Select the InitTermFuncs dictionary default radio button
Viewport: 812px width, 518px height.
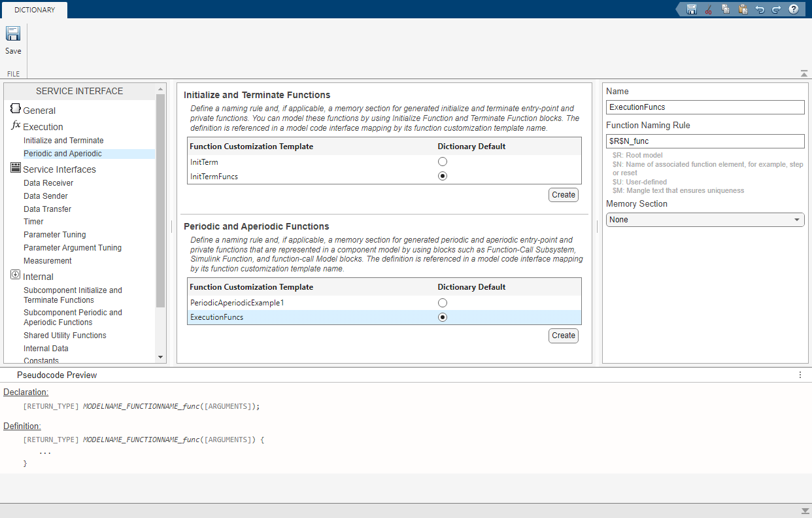pyautogui.click(x=443, y=176)
